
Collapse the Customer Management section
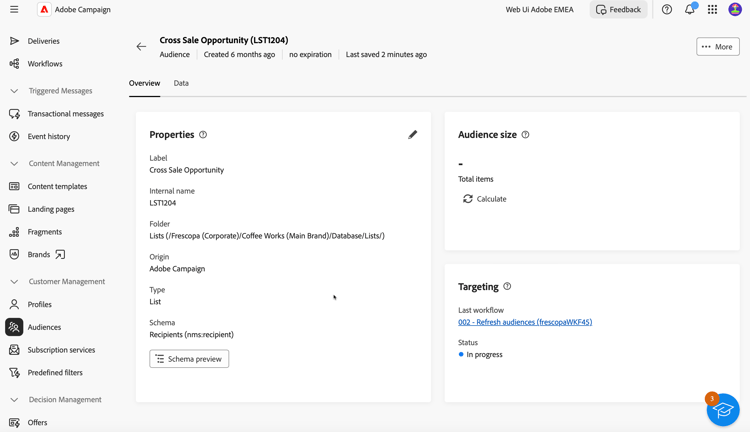pyautogui.click(x=14, y=282)
